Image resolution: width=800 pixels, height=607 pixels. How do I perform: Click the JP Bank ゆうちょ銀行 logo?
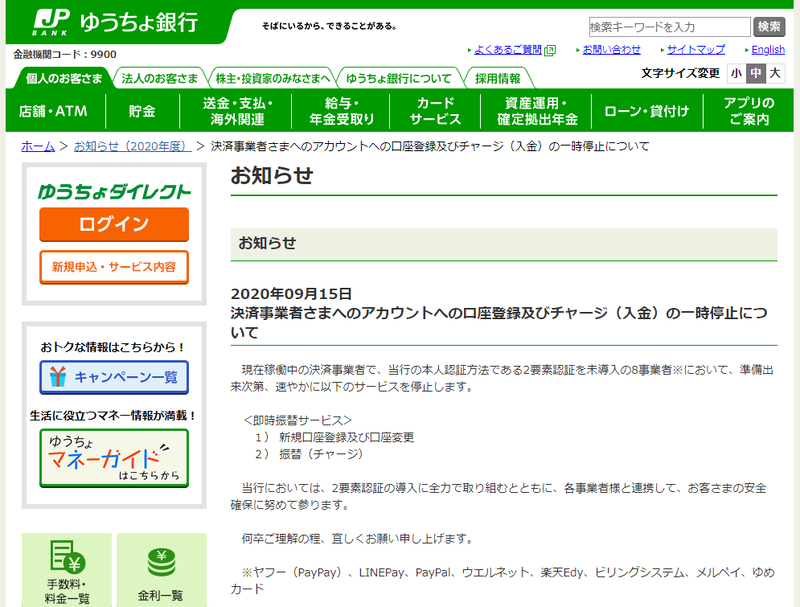pyautogui.click(x=116, y=23)
